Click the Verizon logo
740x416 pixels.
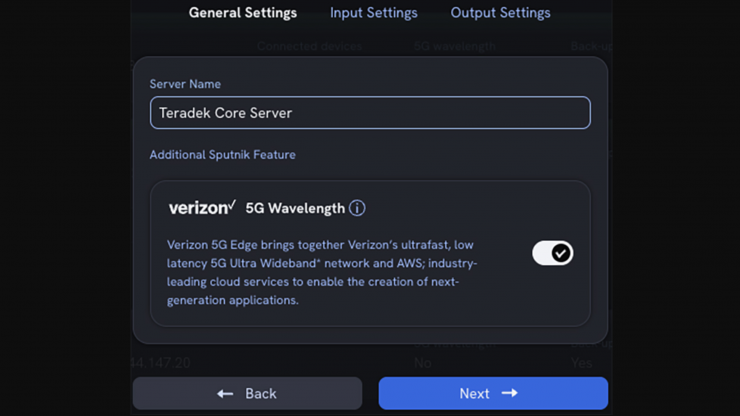click(202, 208)
